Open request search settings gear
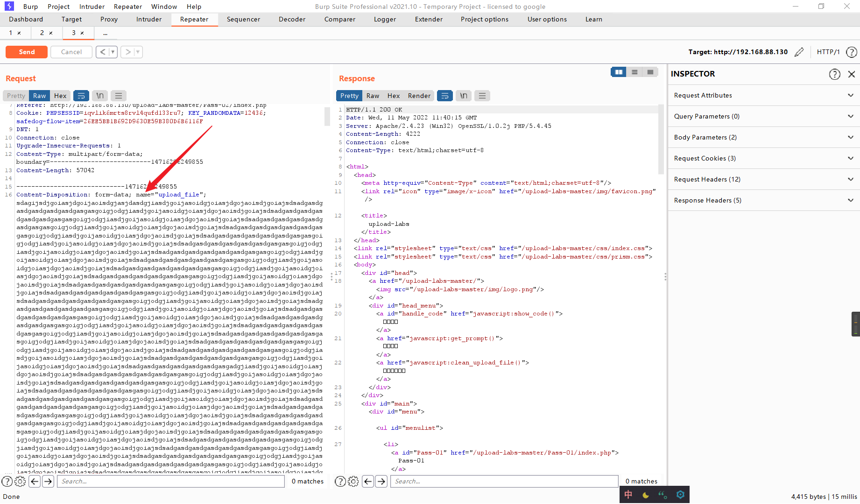The width and height of the screenshot is (860, 504). point(21,481)
